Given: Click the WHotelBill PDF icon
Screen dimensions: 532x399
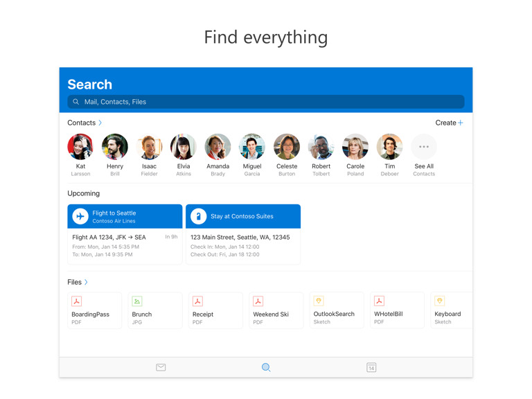Looking at the screenshot, I should click(379, 301).
